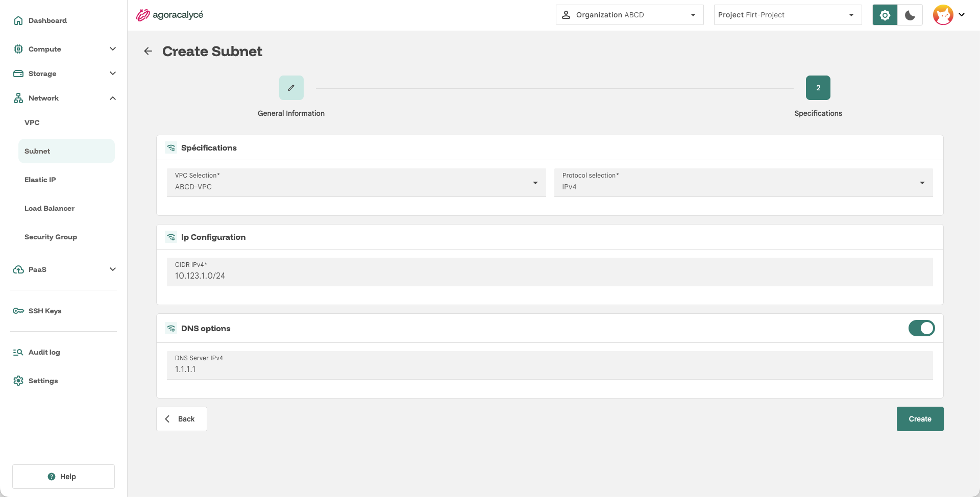Viewport: 980px width, 497px height.
Task: Click the CIDR IPv4 input field
Action: pyautogui.click(x=550, y=272)
